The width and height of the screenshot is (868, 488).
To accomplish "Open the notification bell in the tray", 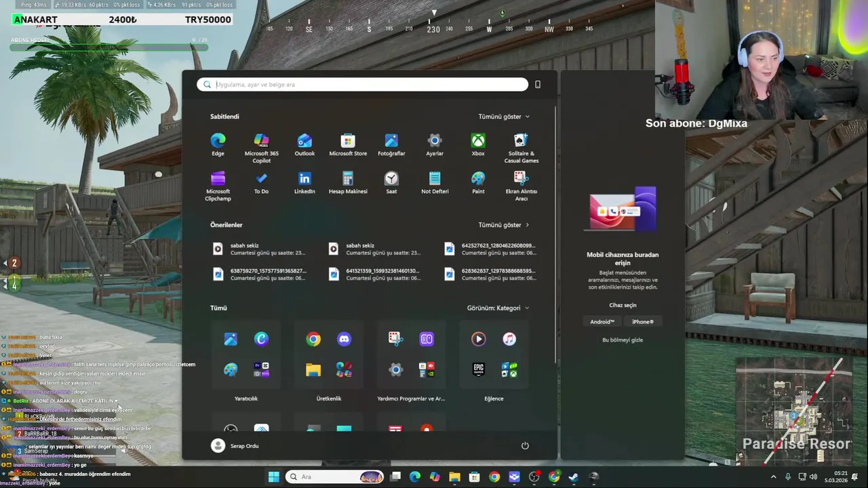I will (855, 476).
